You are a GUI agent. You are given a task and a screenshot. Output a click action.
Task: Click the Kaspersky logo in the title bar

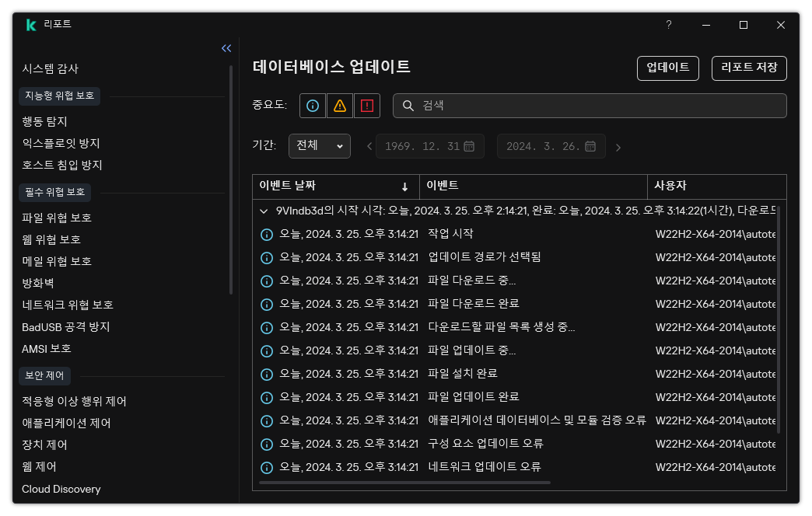point(31,24)
